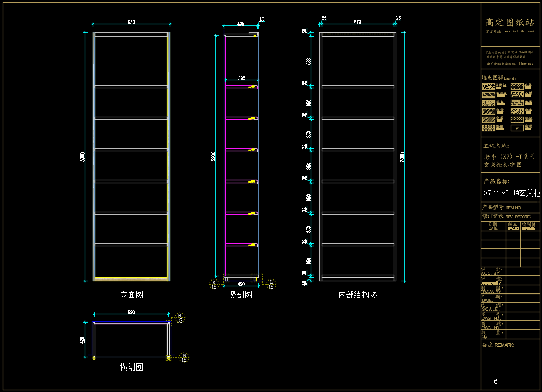Select the bottom-right legend hatch swatch

(517, 128)
